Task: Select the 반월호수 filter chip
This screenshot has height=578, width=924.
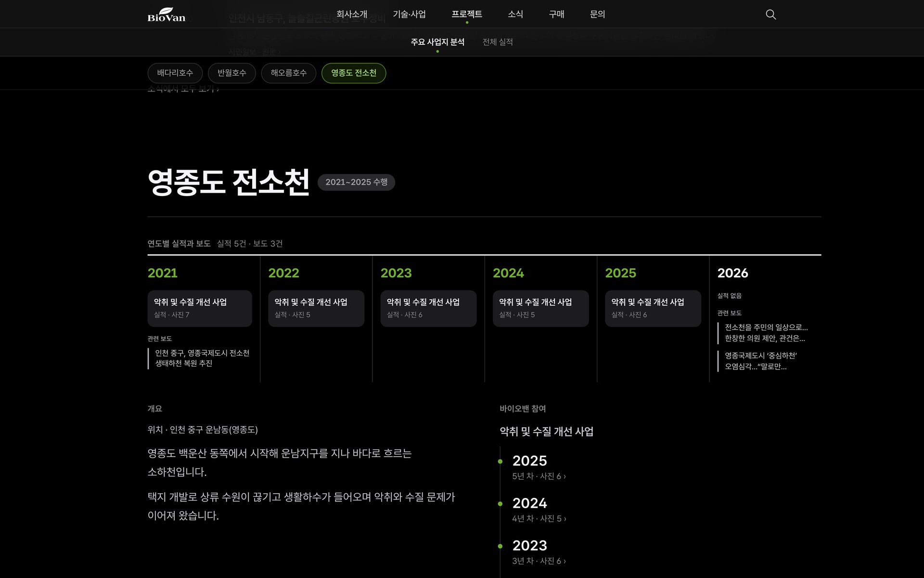Action: tap(231, 73)
